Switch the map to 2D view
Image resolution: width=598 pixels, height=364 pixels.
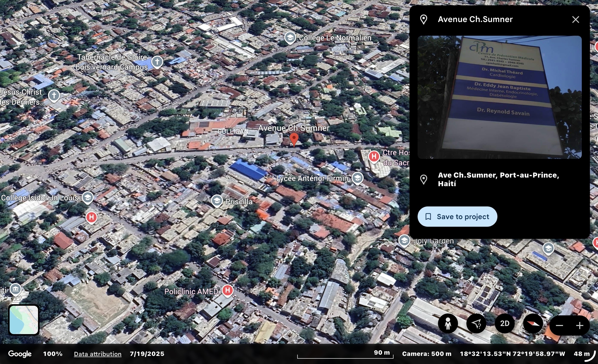pyautogui.click(x=504, y=323)
